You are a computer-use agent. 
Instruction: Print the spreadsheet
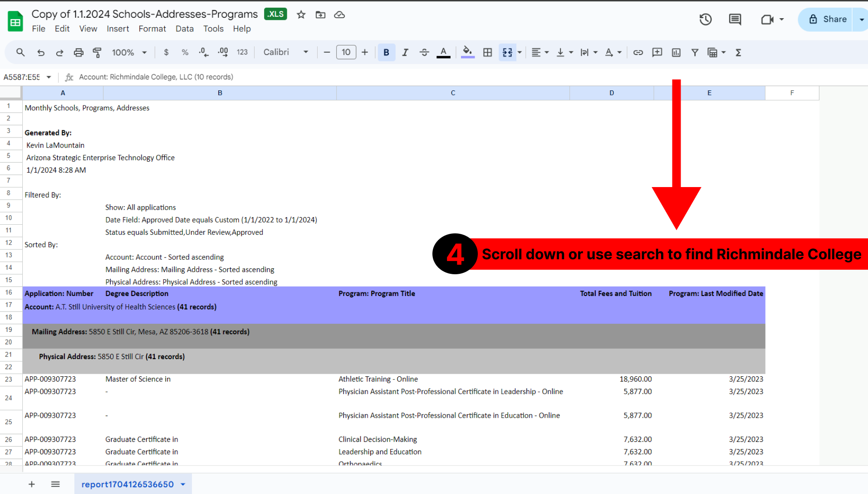point(78,52)
